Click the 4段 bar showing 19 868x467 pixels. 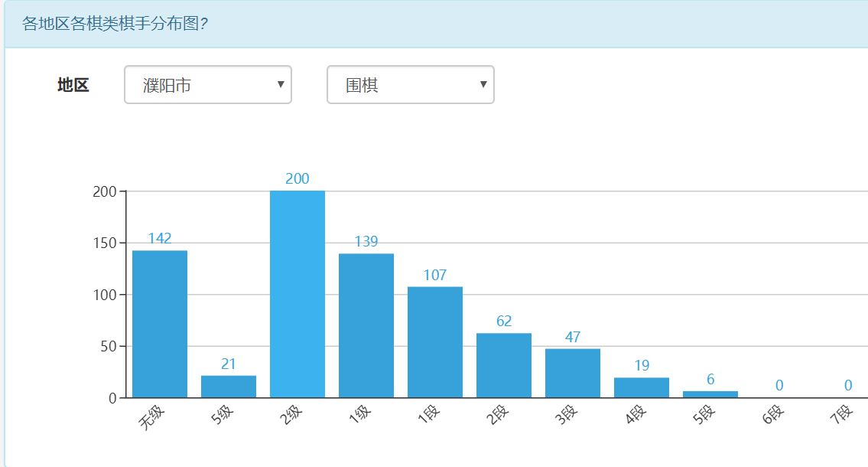[642, 387]
